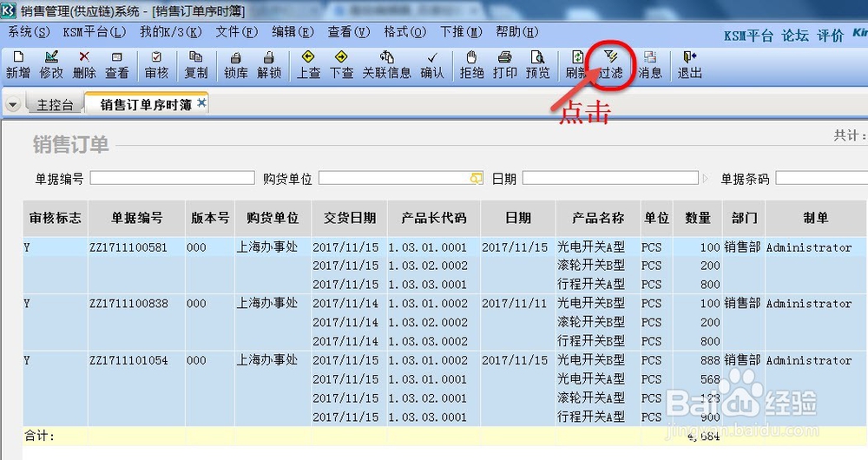
Task: Click the 数量 column header
Action: (x=698, y=218)
